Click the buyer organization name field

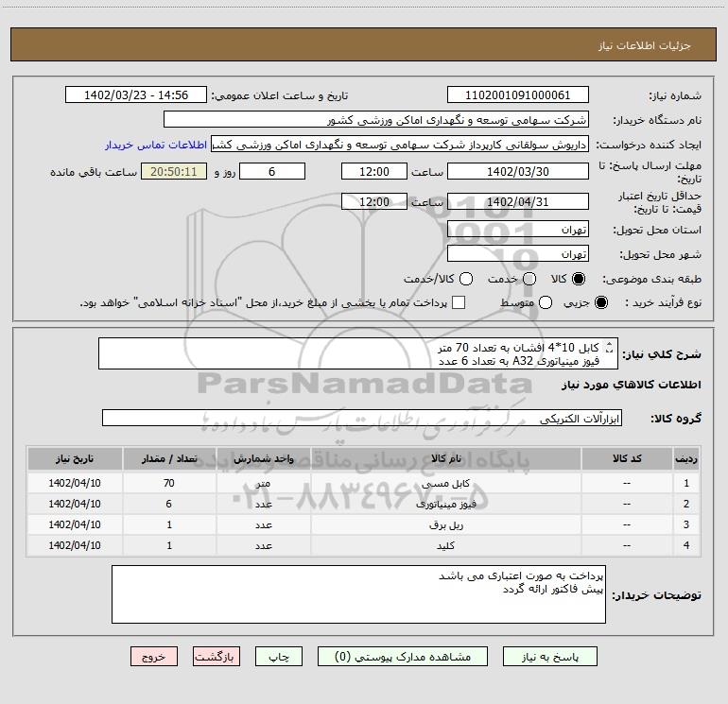point(376,119)
